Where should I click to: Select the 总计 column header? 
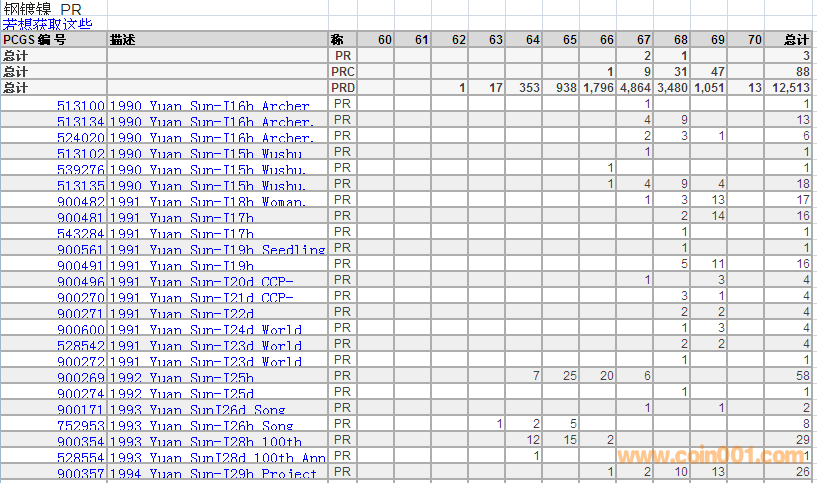[795, 39]
